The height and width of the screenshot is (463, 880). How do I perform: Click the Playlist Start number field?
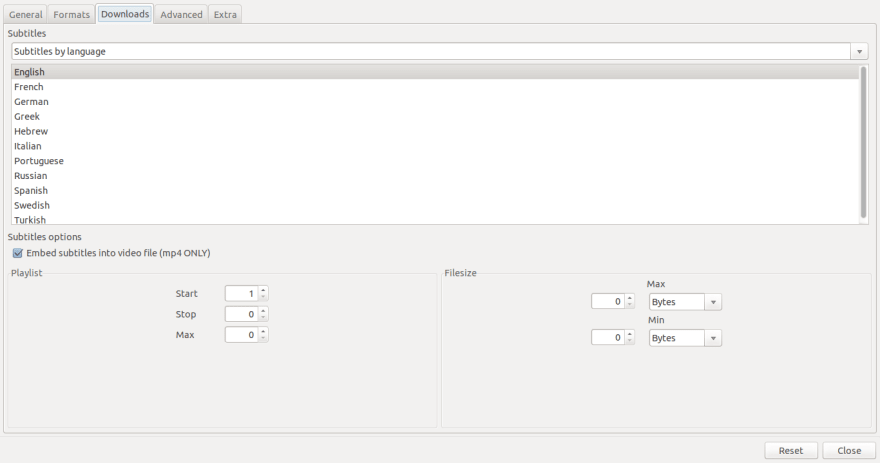coord(241,294)
